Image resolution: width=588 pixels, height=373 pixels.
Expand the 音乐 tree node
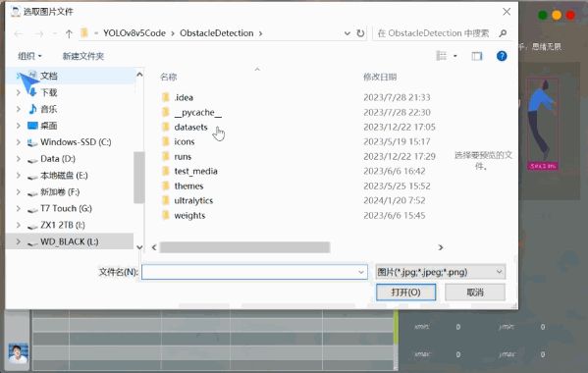[19, 109]
